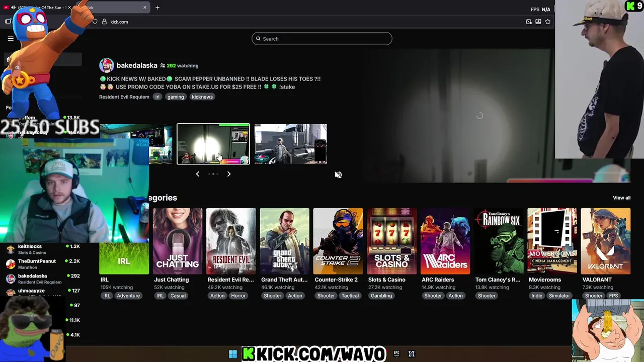Click the ARC Raiders category title
Image resolution: width=644 pixels, height=362 pixels.
[438, 280]
